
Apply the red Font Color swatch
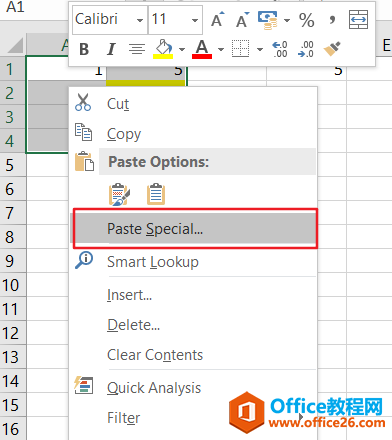(202, 49)
